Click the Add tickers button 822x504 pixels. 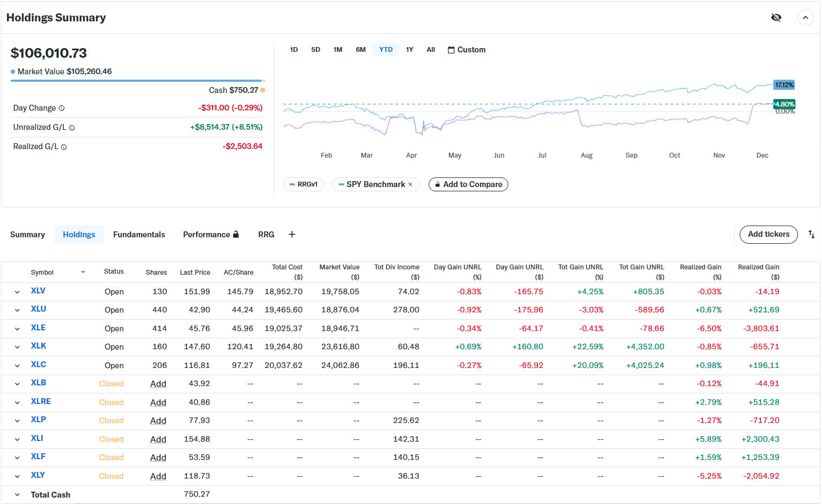click(768, 235)
